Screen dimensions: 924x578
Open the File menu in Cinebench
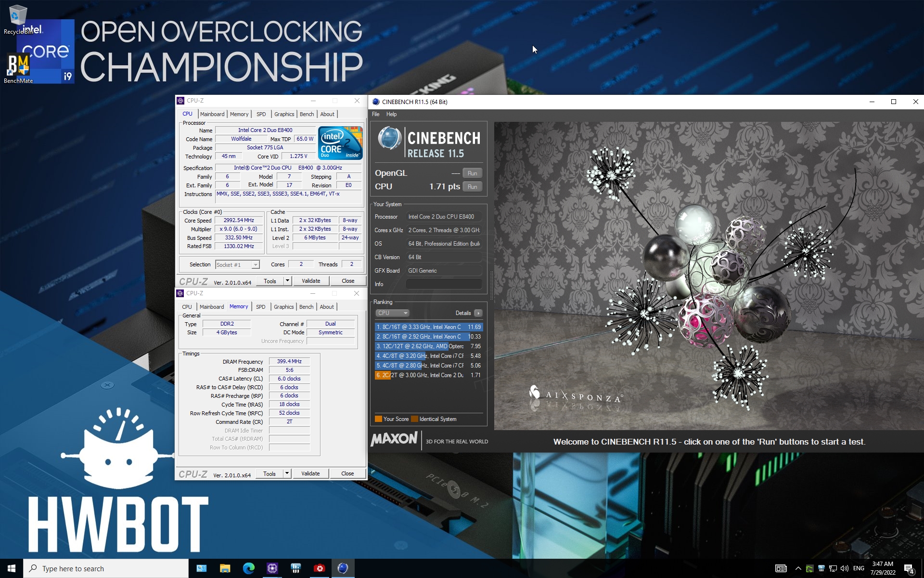tap(376, 114)
